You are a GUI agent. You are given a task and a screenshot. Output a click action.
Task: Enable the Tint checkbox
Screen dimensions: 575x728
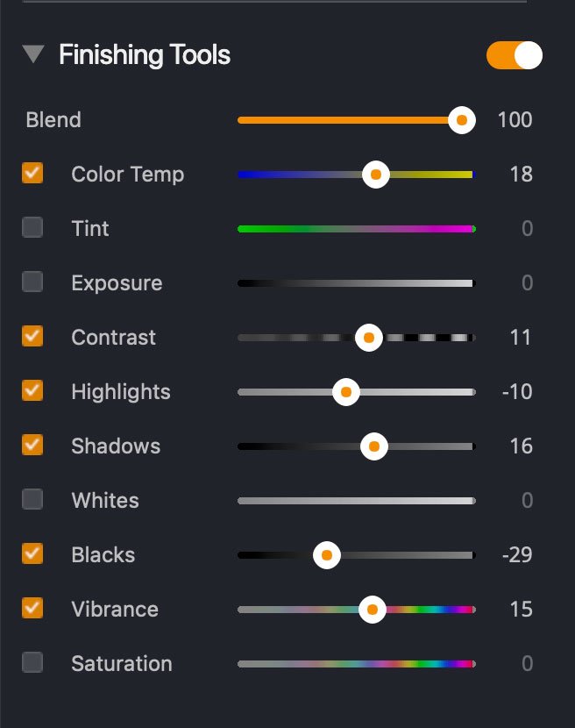pyautogui.click(x=32, y=228)
